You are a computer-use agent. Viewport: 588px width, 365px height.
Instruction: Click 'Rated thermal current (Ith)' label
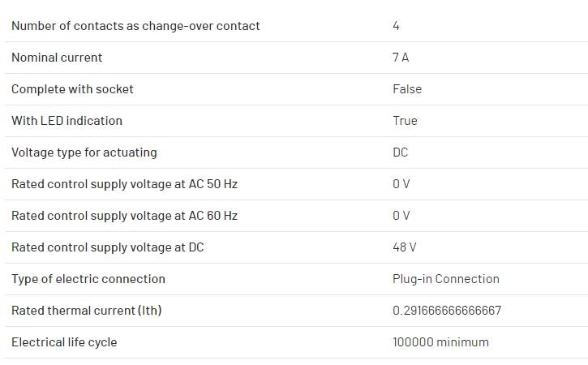coord(87,310)
